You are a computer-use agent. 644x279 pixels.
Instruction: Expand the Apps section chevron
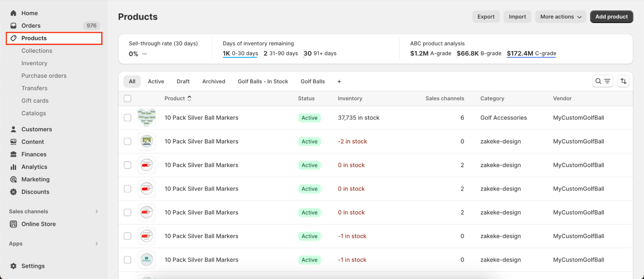coord(97,244)
